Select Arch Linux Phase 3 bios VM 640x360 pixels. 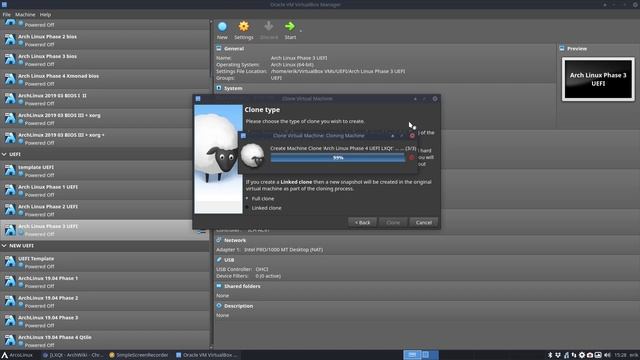pyautogui.click(x=104, y=60)
